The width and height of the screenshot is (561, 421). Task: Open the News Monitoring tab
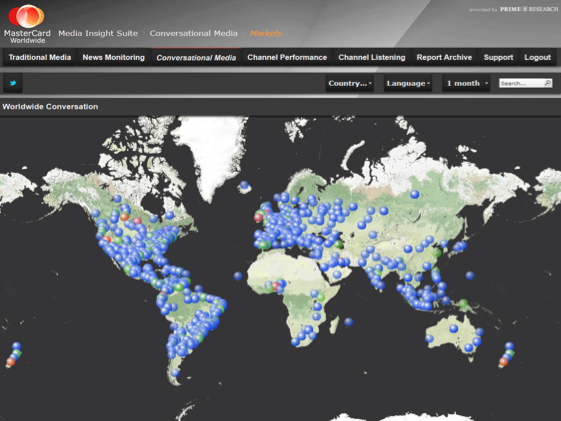pyautogui.click(x=113, y=57)
